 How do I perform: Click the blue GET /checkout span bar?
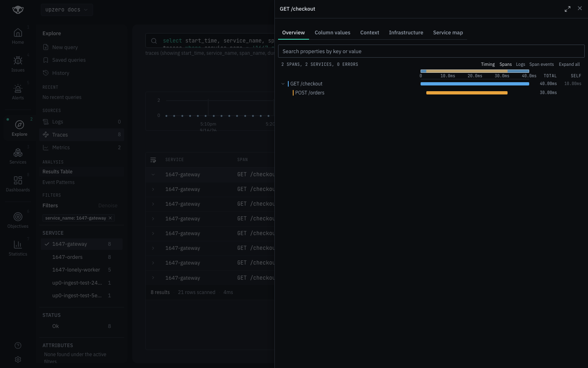(x=475, y=84)
